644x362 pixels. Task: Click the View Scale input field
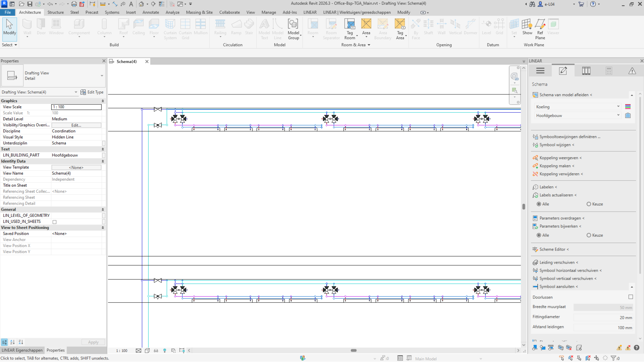[76, 107]
